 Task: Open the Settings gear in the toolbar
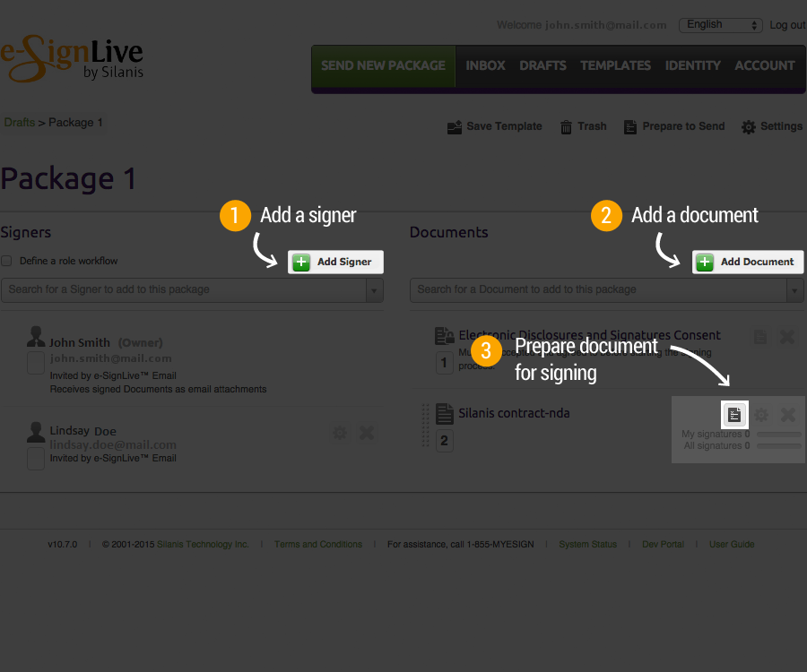(748, 126)
